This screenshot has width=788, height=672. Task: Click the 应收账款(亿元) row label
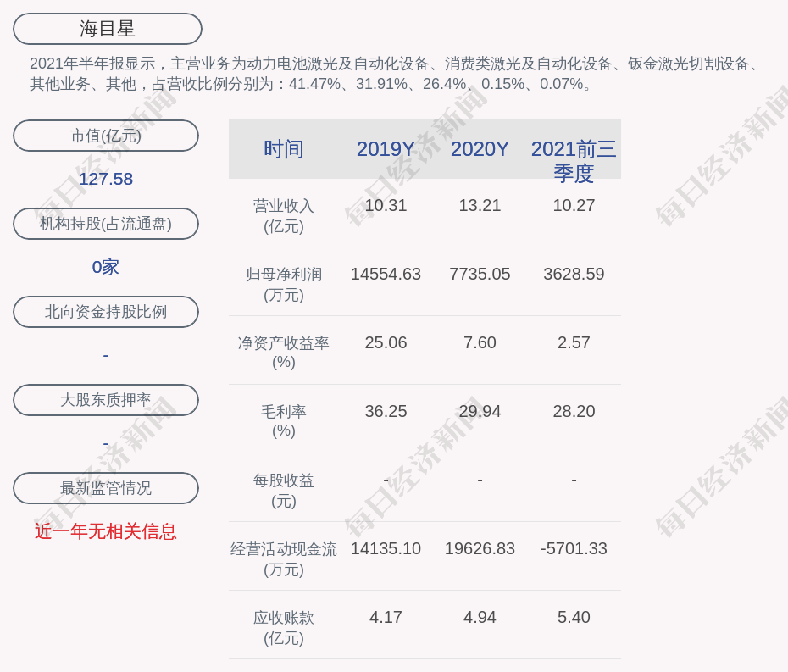(284, 627)
